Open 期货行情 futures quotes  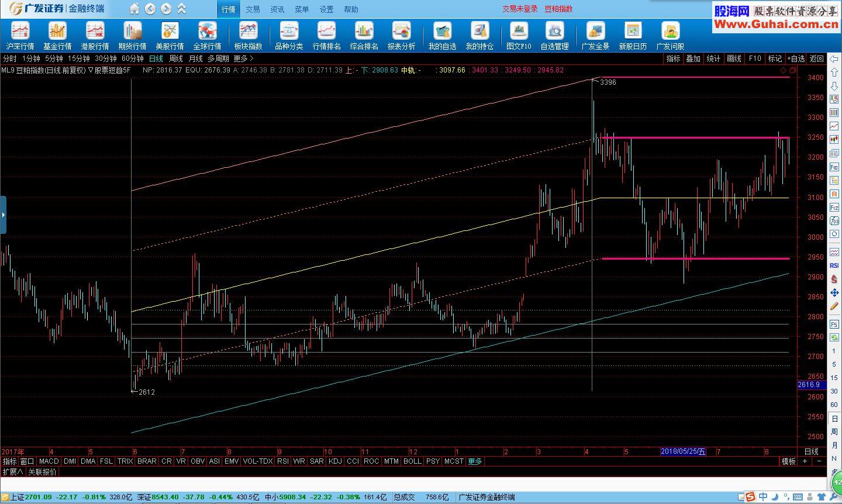(132, 36)
